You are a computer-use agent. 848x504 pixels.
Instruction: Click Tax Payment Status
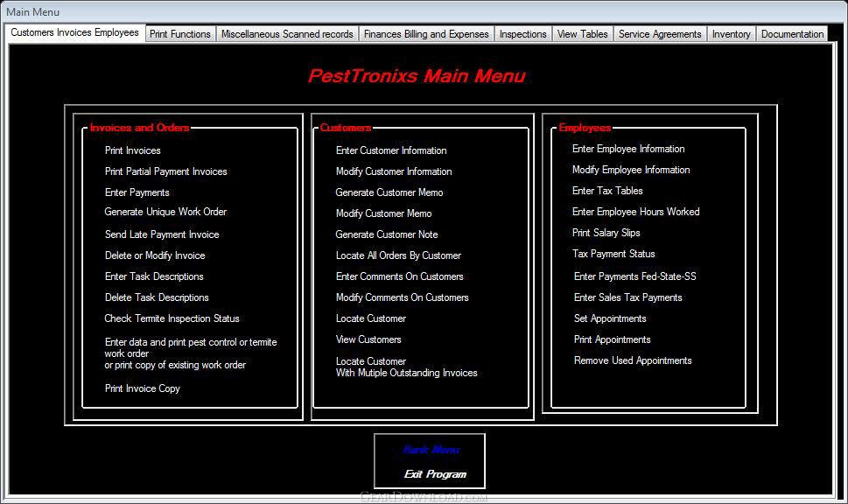click(x=613, y=254)
